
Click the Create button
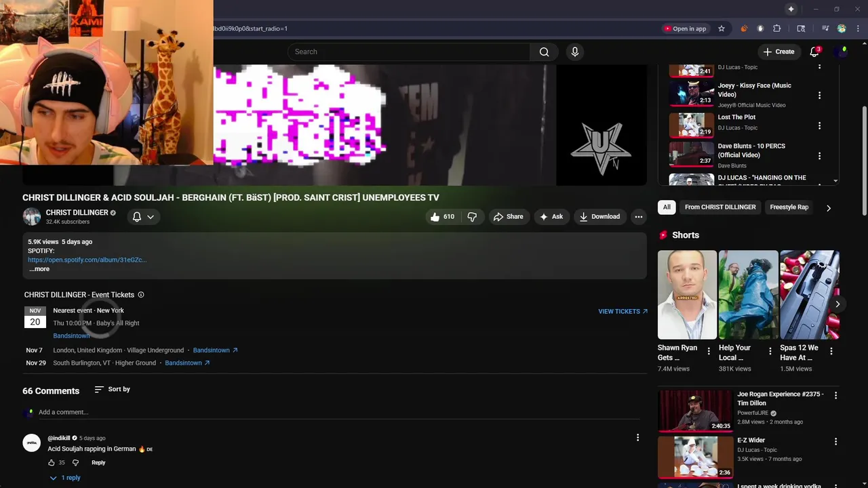point(778,52)
